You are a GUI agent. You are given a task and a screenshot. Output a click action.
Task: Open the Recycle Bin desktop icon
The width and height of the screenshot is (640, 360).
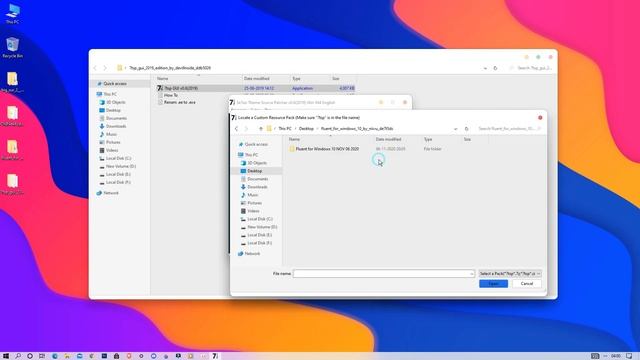coord(12,48)
